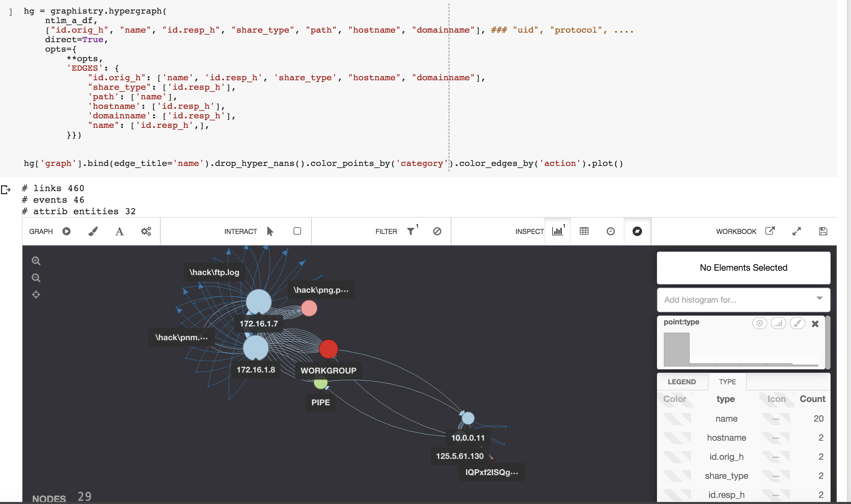Select the share_type legend row

743,476
